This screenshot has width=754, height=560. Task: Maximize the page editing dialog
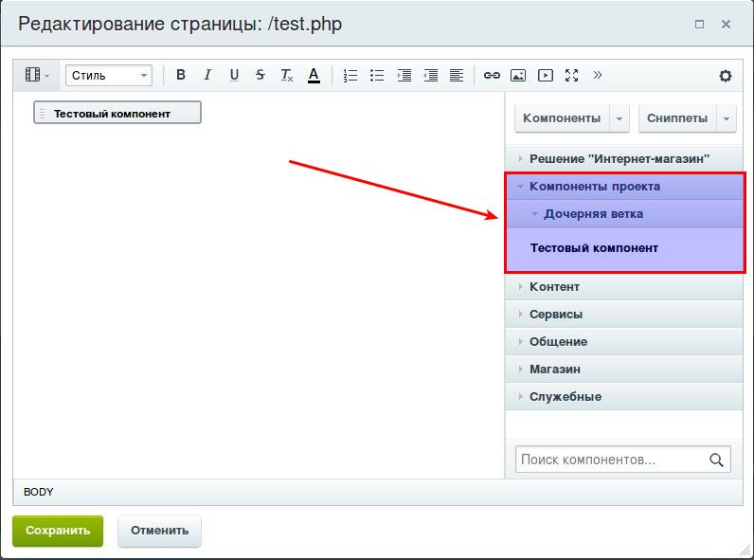pyautogui.click(x=700, y=24)
